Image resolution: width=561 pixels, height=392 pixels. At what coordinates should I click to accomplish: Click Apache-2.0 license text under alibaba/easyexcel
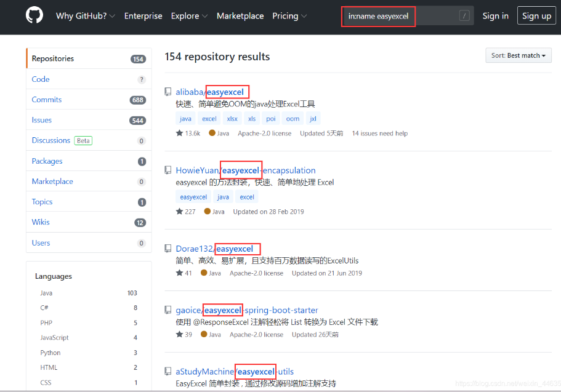(264, 134)
